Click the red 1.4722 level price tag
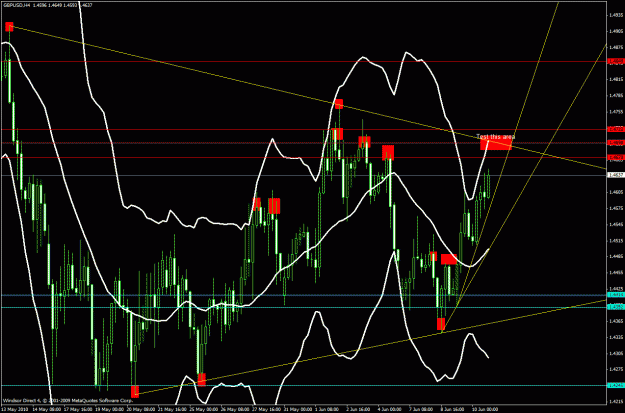The height and width of the screenshot is (413, 625). click(615, 129)
